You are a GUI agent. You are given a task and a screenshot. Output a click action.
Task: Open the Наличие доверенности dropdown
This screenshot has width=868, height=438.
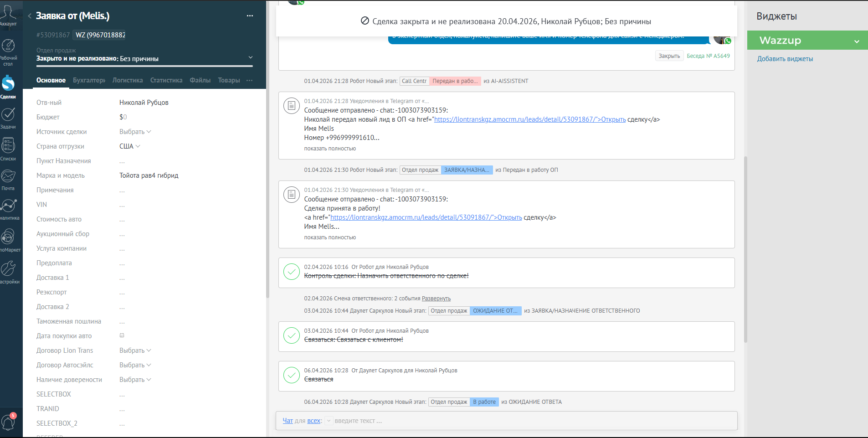coord(135,380)
